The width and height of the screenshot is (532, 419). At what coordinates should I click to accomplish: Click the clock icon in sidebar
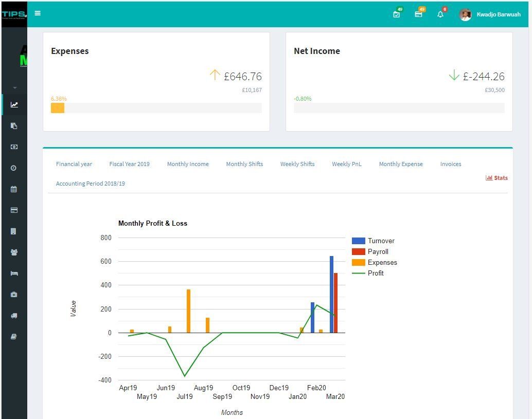pyautogui.click(x=14, y=168)
